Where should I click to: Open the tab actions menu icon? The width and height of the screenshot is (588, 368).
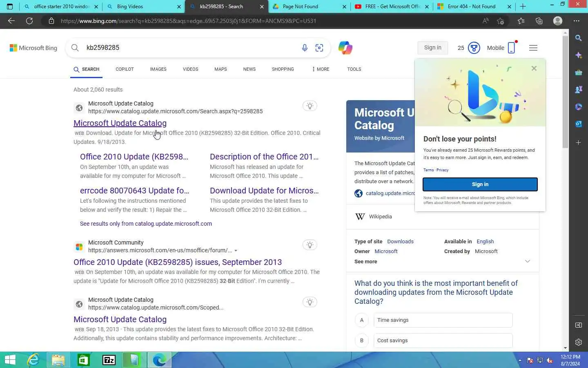click(x=10, y=7)
